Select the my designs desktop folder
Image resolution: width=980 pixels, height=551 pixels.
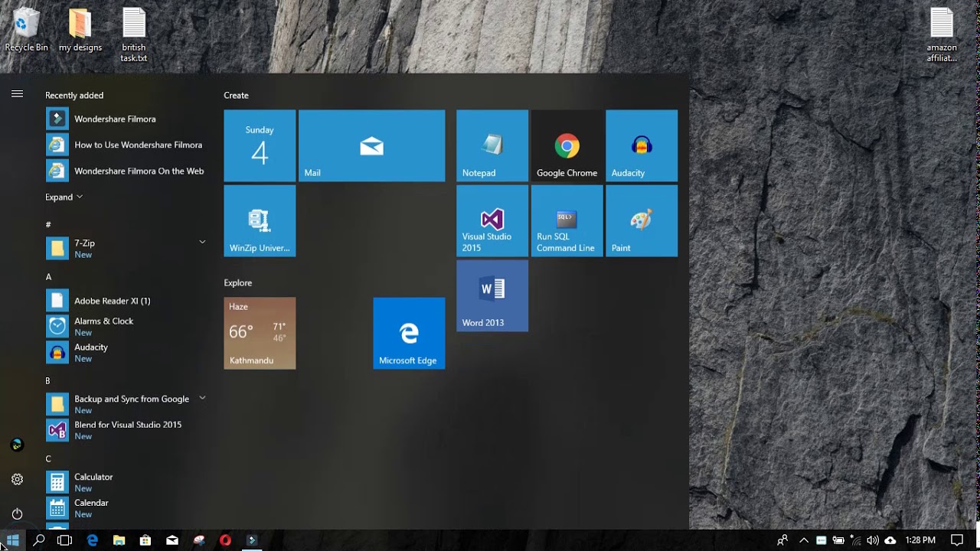(x=80, y=31)
